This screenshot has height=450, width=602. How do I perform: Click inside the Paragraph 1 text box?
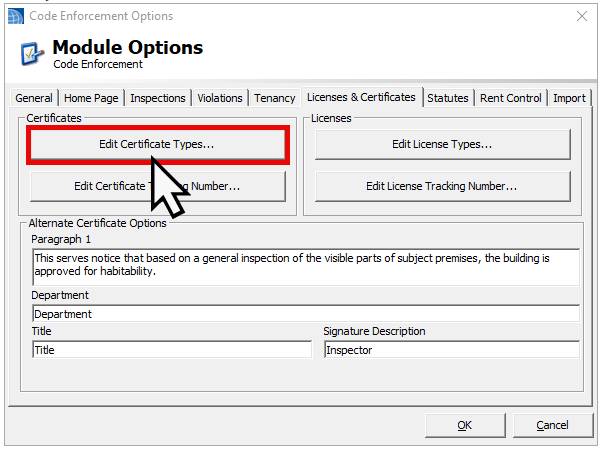click(305, 265)
